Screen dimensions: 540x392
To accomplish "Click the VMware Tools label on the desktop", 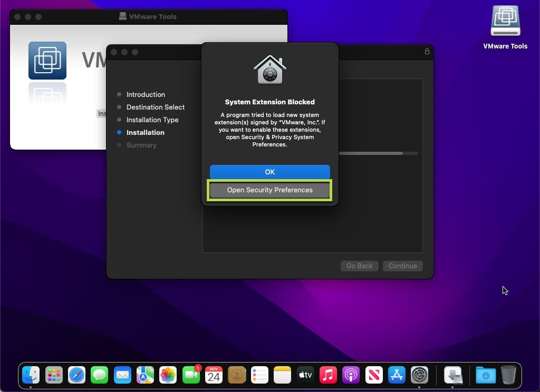I will click(x=505, y=46).
